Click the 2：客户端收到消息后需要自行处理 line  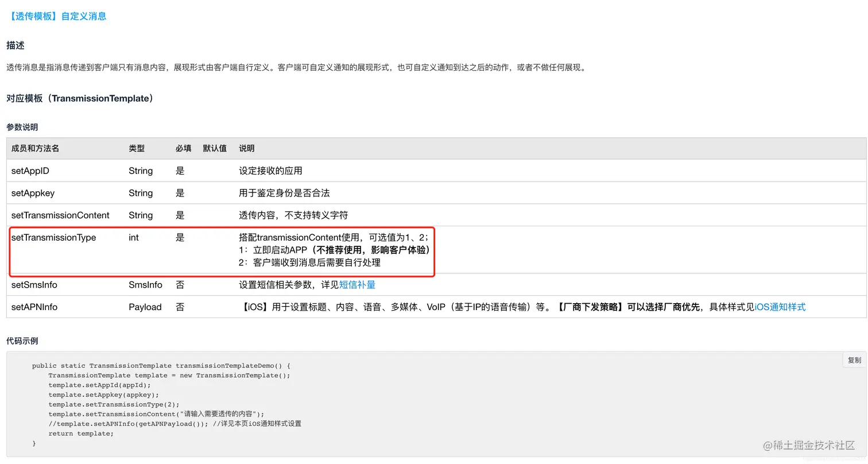click(309, 263)
